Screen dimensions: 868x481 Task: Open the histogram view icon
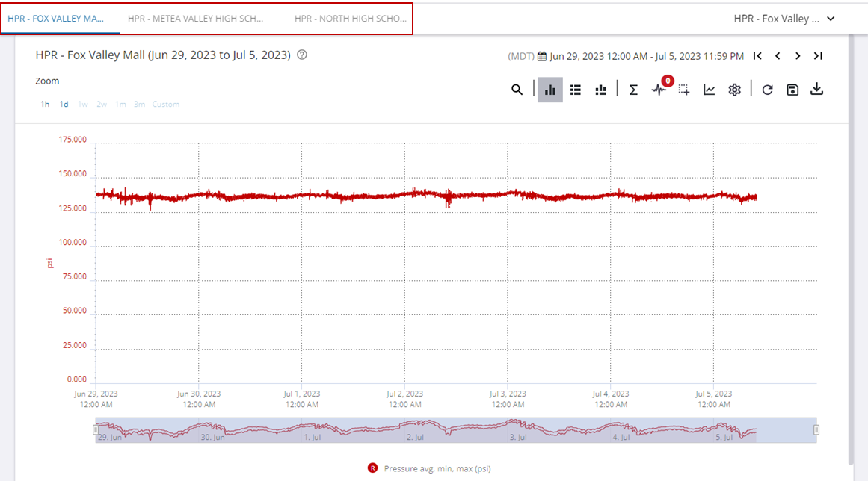tap(600, 90)
